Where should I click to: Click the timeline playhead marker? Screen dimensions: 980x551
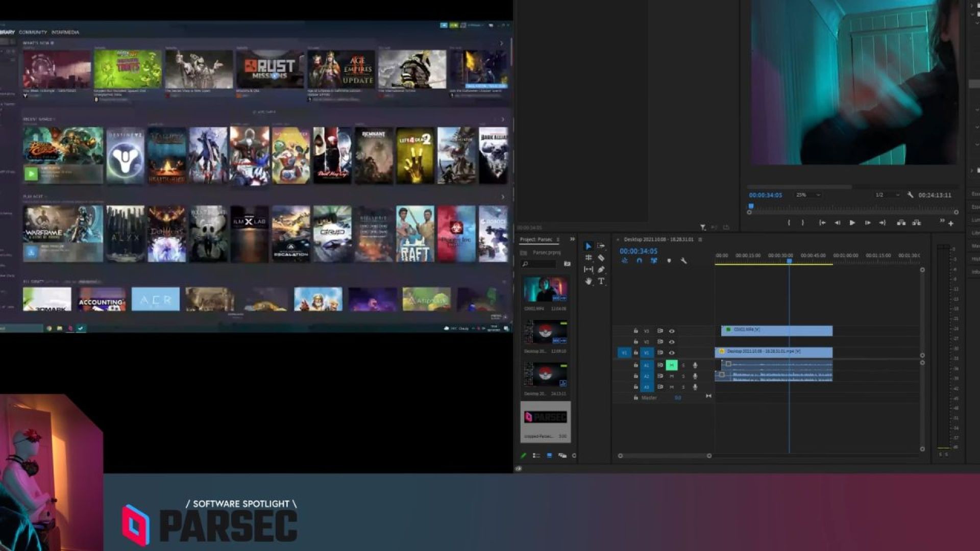click(789, 261)
